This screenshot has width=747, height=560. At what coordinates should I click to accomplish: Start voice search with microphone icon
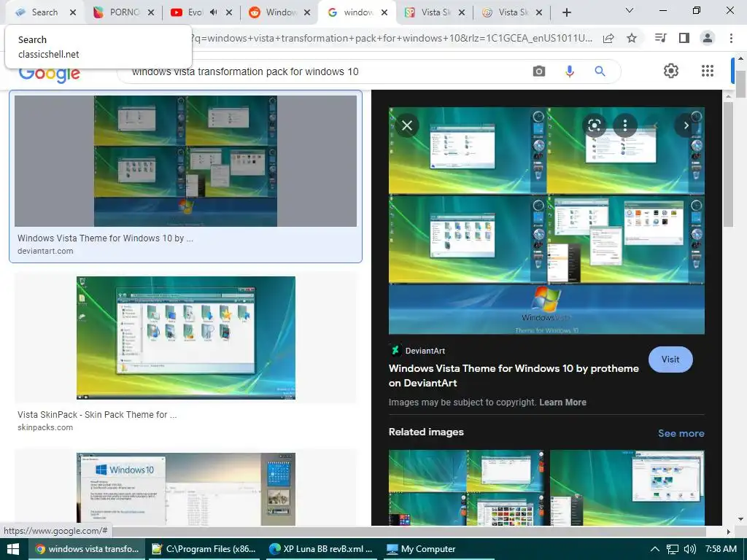tap(569, 71)
